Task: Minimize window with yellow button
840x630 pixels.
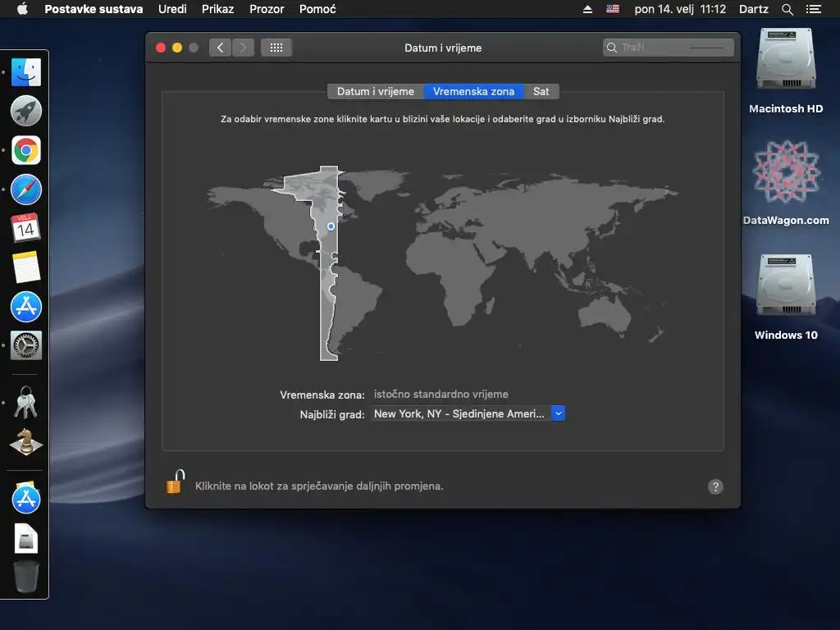Action: tap(177, 48)
